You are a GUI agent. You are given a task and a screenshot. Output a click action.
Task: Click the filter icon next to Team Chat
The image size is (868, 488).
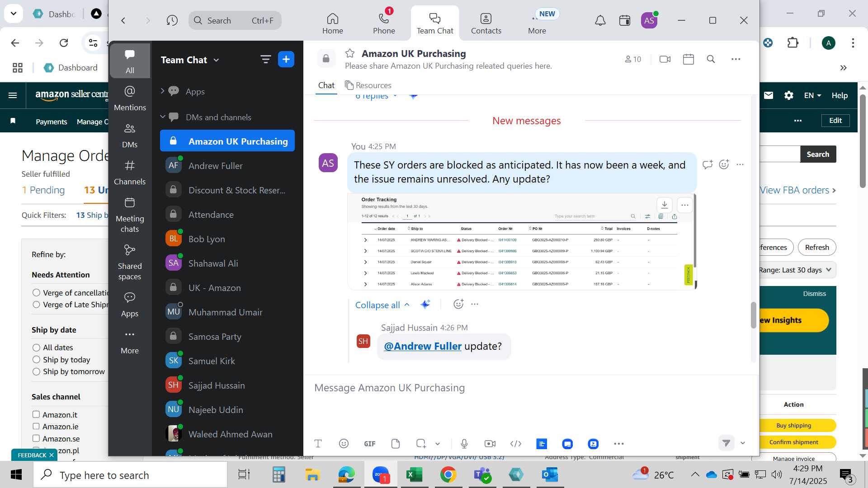[x=265, y=59]
